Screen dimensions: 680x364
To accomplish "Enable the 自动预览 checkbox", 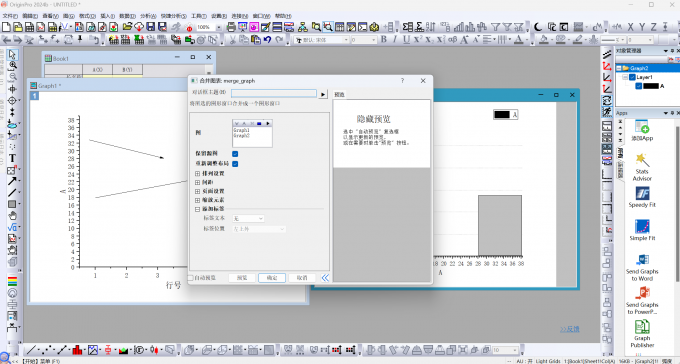I will (190, 278).
